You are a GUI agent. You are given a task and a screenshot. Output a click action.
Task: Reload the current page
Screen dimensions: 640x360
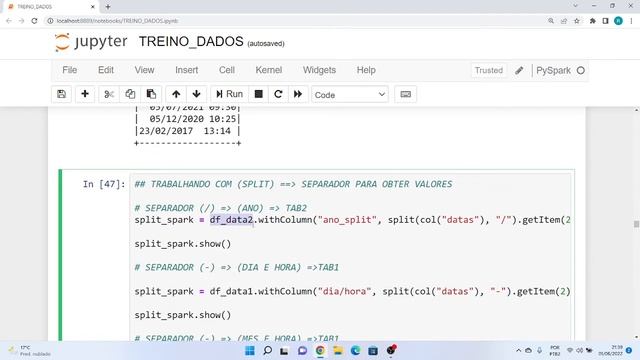34,21
